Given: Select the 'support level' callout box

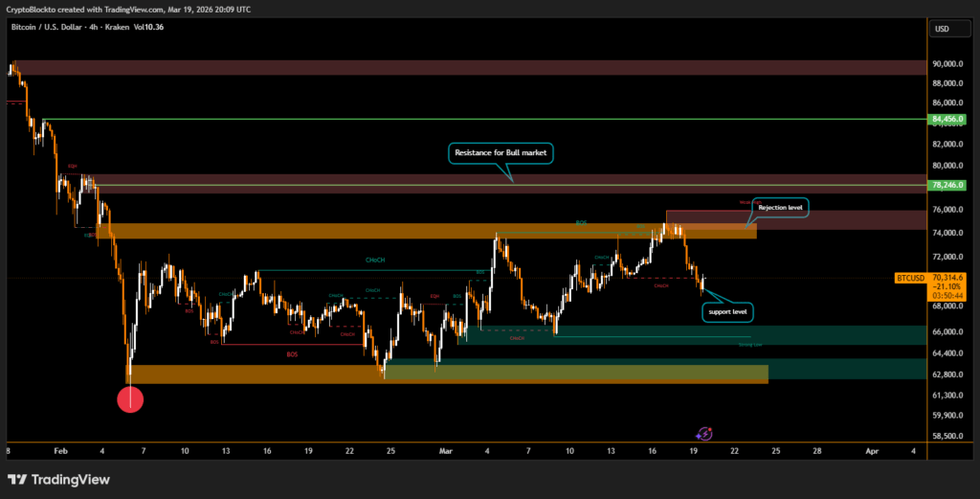Looking at the screenshot, I should tap(727, 312).
